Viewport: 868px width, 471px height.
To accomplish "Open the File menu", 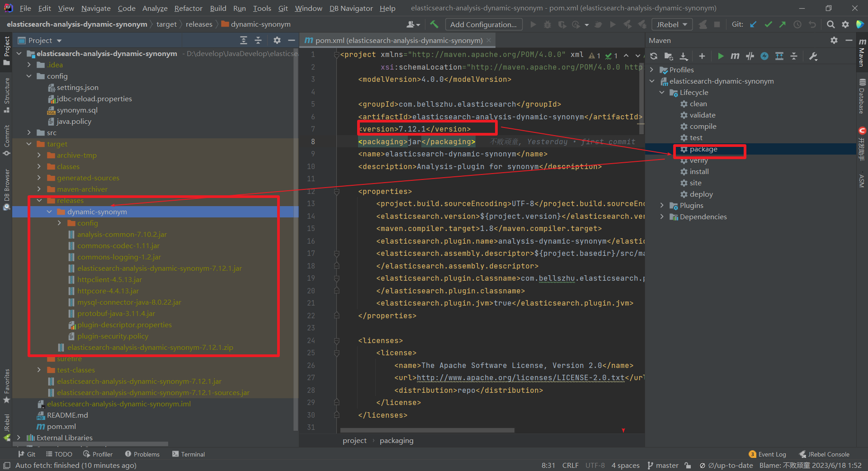I will pos(25,8).
